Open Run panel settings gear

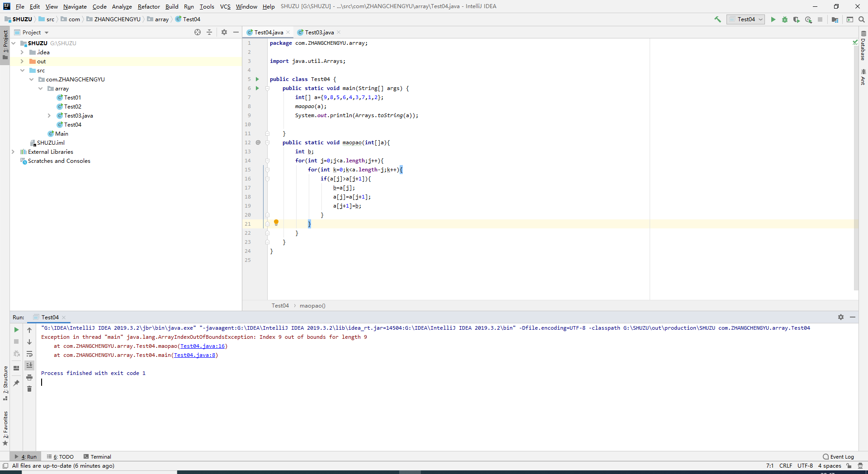(x=841, y=317)
